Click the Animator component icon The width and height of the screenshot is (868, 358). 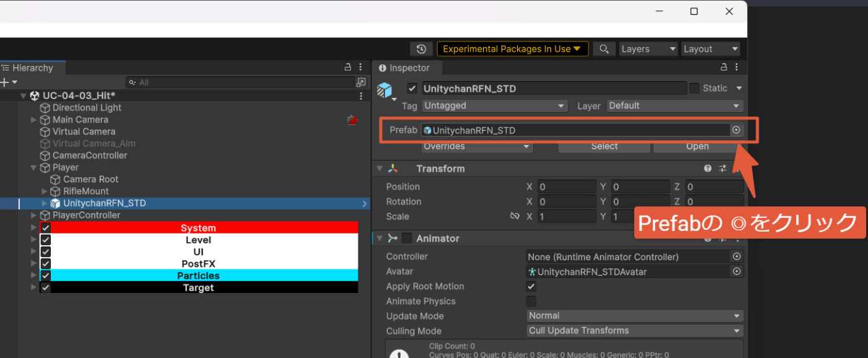[392, 238]
